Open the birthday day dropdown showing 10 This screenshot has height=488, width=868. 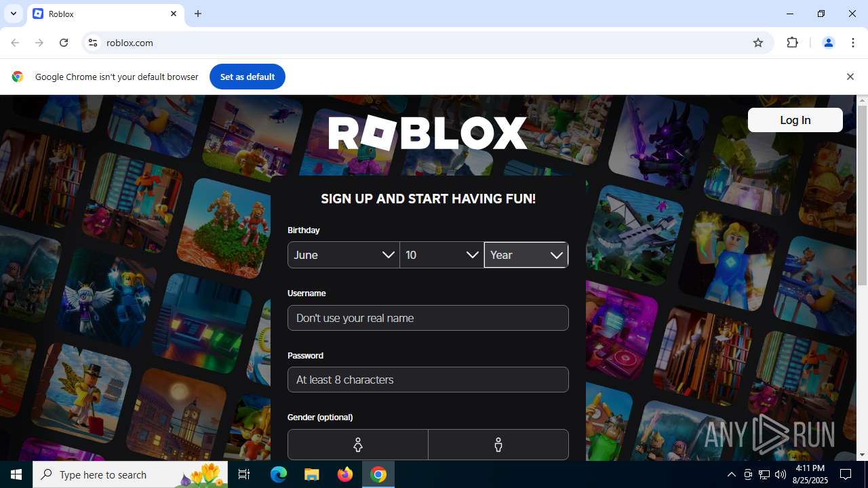(x=441, y=255)
